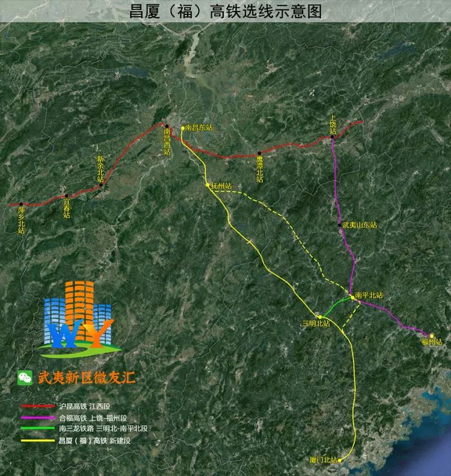Select the 鹰潭北站 station label
The width and height of the screenshot is (451, 476).
click(x=259, y=169)
